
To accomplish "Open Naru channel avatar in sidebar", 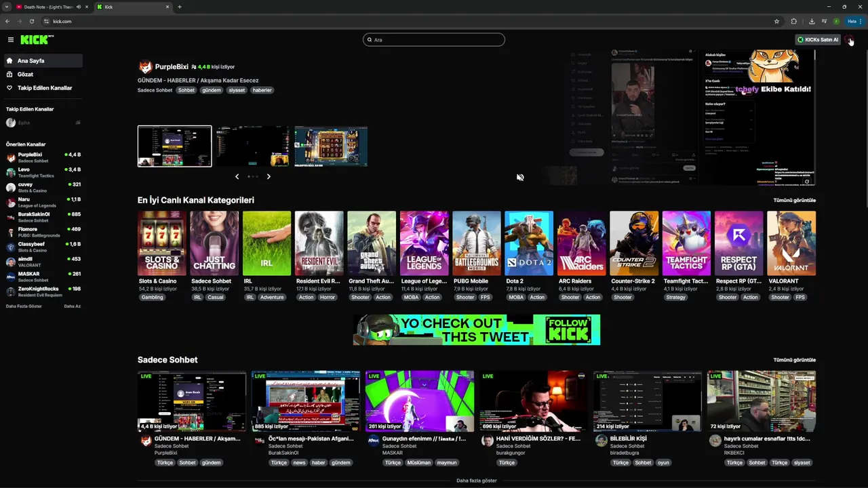I will (11, 203).
